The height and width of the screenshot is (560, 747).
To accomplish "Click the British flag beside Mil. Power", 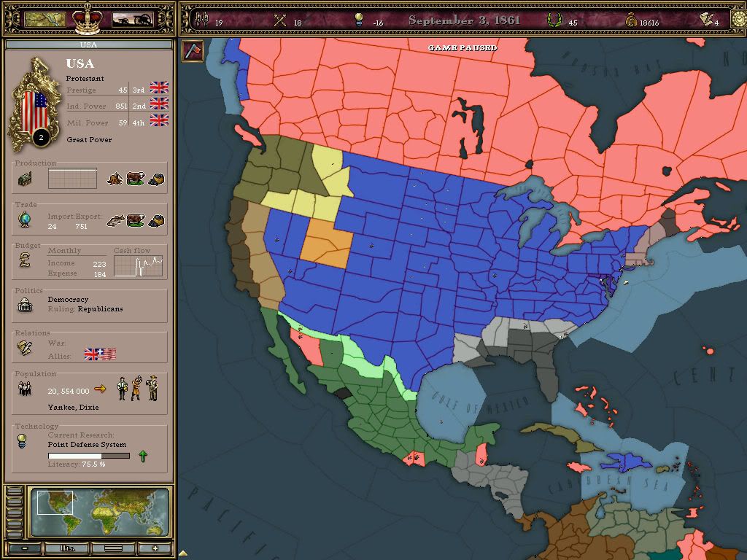I will 159,120.
